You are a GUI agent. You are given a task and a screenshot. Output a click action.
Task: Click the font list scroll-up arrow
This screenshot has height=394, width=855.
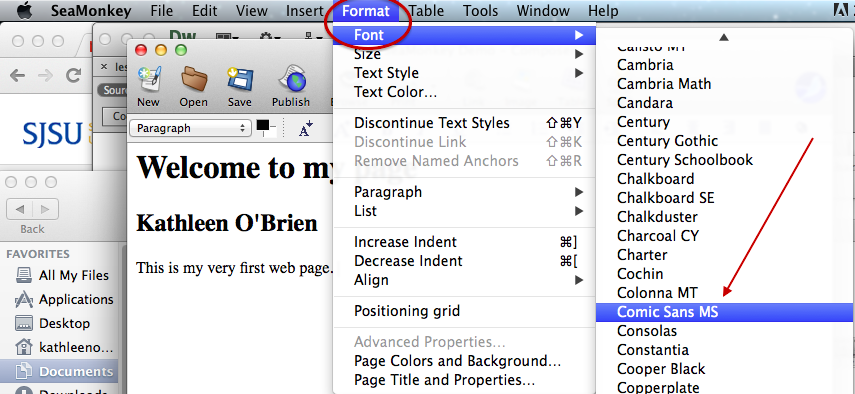(x=724, y=37)
